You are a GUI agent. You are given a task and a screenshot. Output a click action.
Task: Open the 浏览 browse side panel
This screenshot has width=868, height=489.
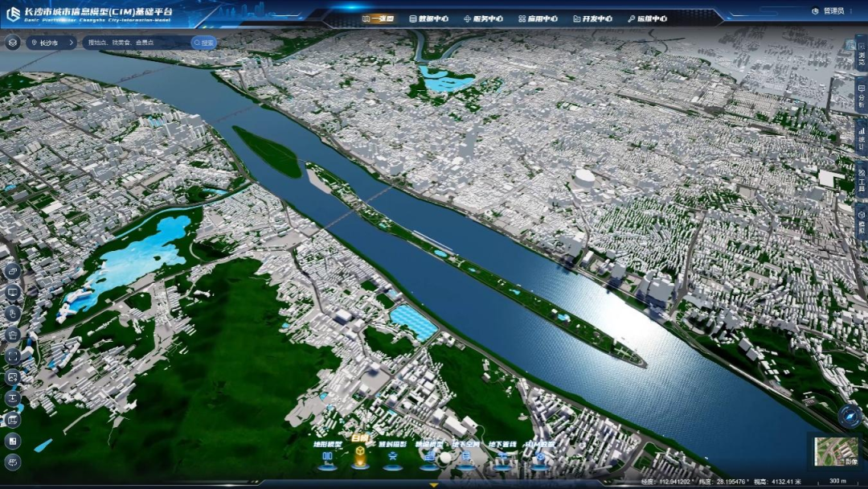point(861,53)
